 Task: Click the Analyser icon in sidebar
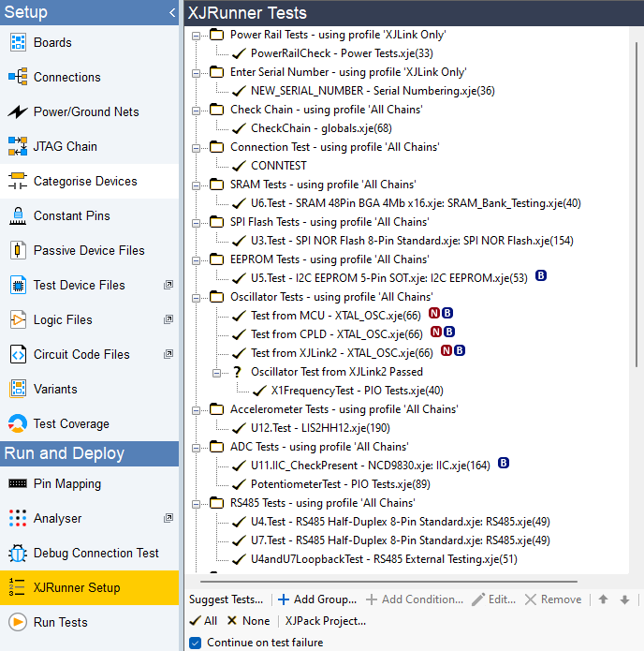pos(18,518)
